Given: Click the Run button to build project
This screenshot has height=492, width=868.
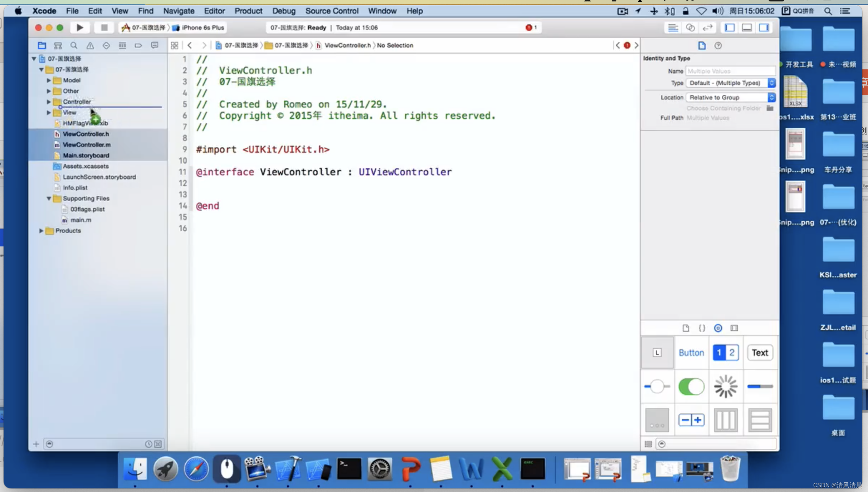Looking at the screenshot, I should (x=80, y=28).
